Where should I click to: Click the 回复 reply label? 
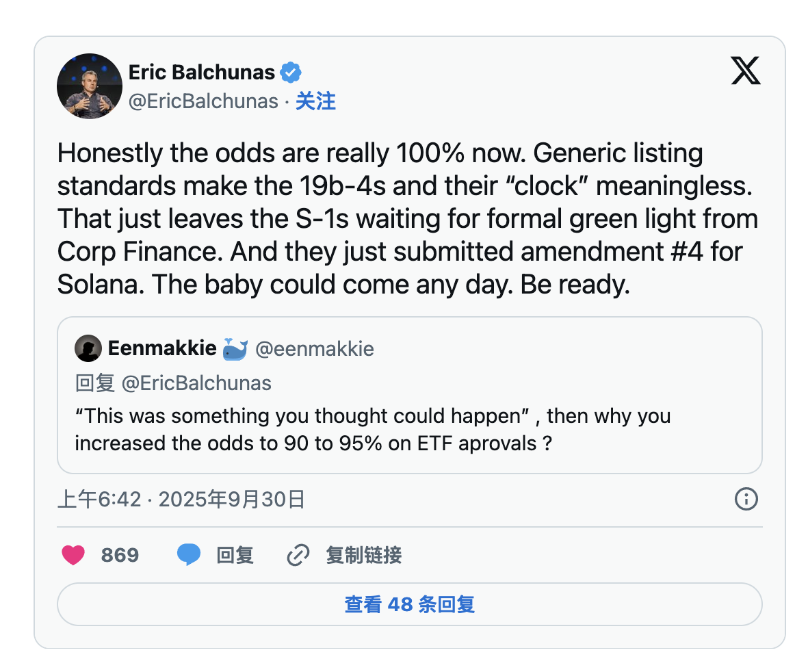[x=235, y=555]
